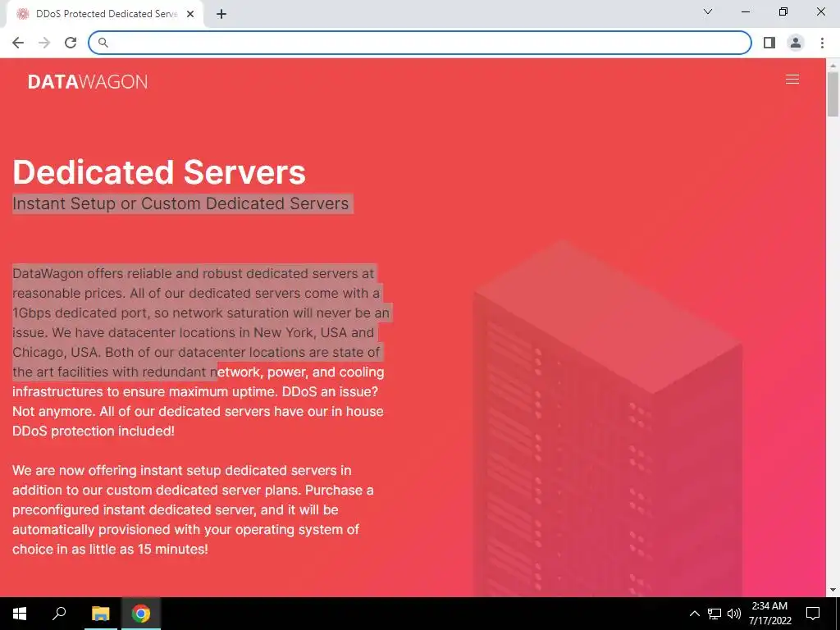840x630 pixels.
Task: Reload the current page
Action: [x=71, y=43]
